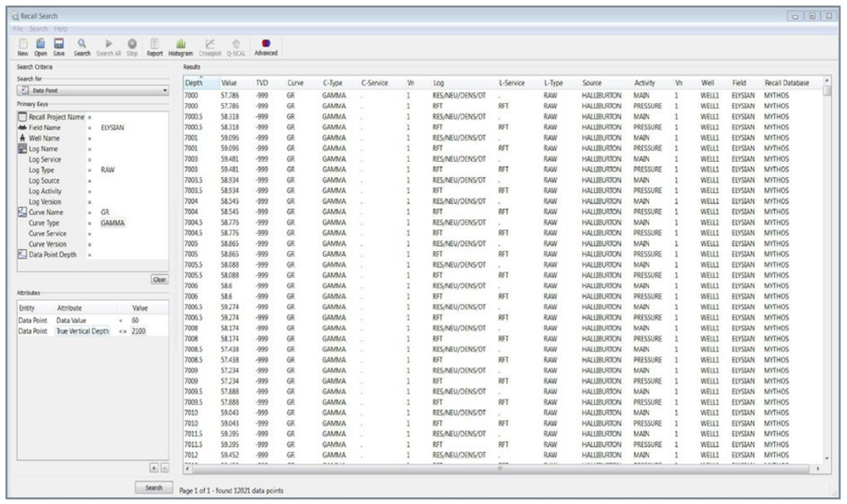Screen dimensions: 847x504
Task: Click the Recall Project Name key icon
Action: coord(22,117)
